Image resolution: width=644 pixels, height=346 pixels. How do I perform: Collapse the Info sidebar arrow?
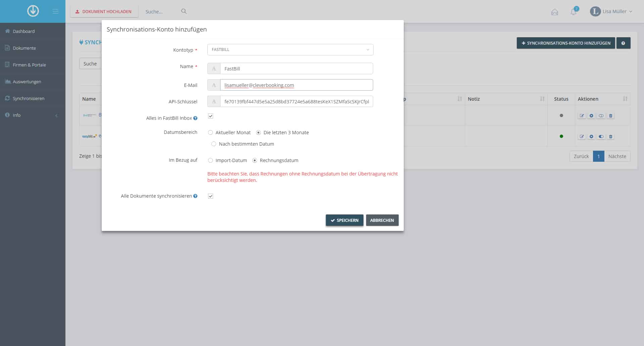tap(56, 115)
